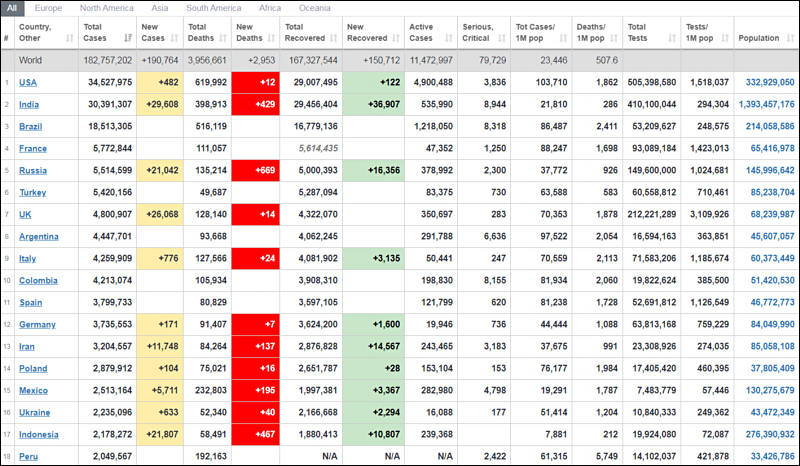The height and width of the screenshot is (466, 800).
Task: Open the Poland country link
Action: (x=33, y=369)
